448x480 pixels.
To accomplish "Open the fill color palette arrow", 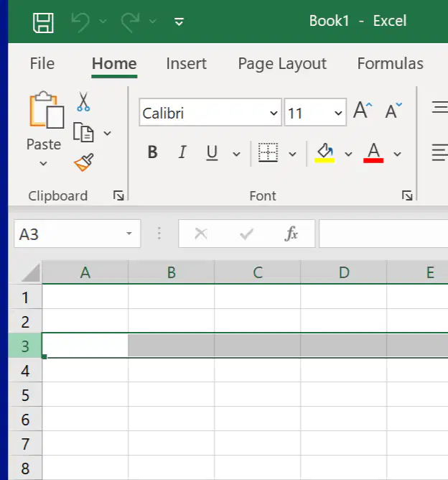I will coord(349,154).
